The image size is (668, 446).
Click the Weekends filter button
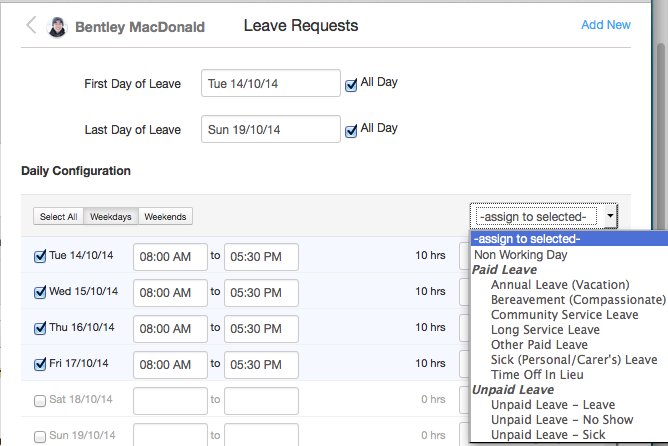click(x=165, y=217)
